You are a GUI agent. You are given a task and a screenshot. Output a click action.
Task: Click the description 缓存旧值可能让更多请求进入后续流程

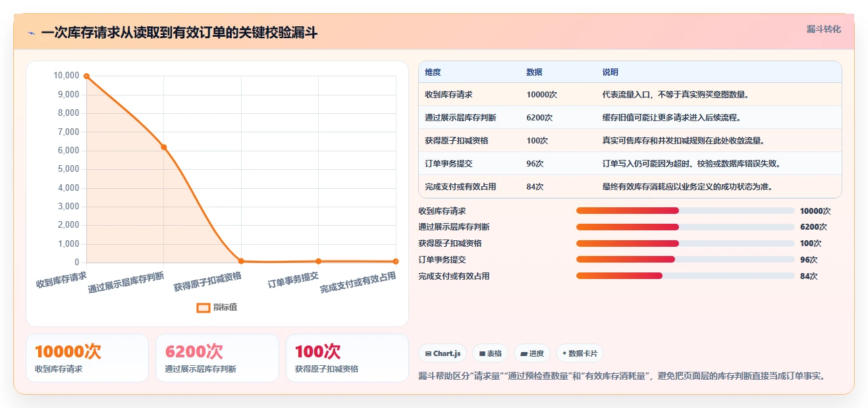[x=672, y=118]
